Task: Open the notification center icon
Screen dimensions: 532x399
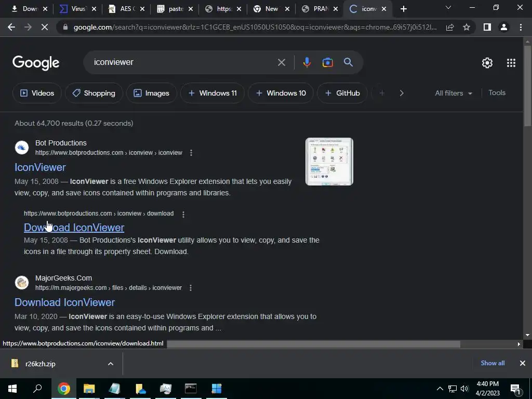Action: click(x=516, y=389)
